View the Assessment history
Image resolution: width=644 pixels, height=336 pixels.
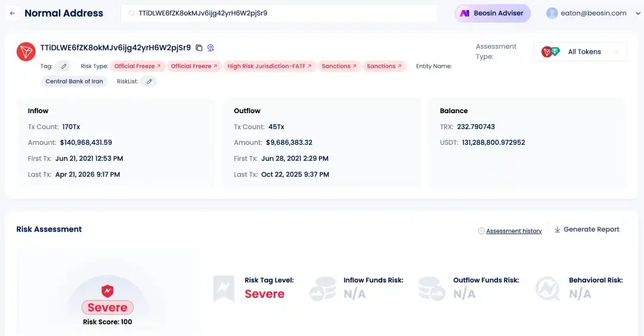513,231
